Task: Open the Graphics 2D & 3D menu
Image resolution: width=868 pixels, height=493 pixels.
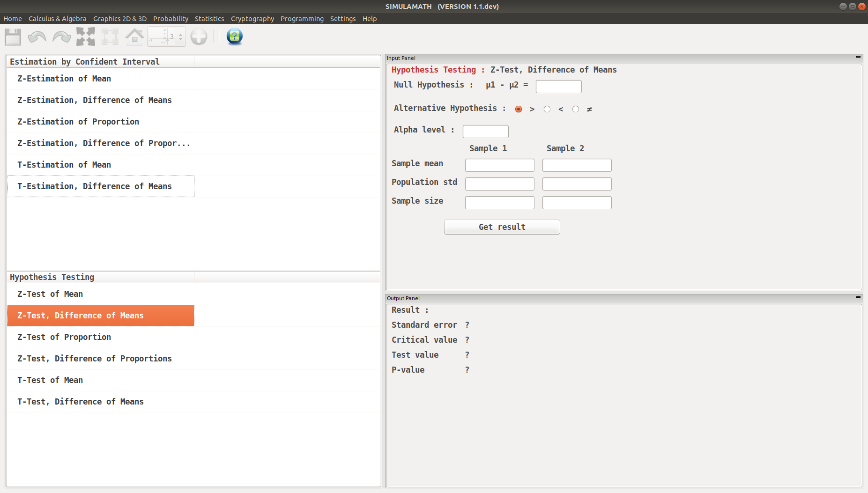Action: click(120, 19)
